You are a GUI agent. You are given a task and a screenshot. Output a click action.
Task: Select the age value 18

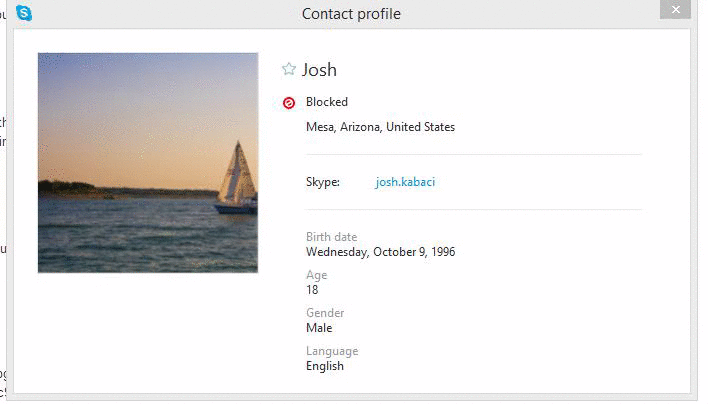coord(312,290)
